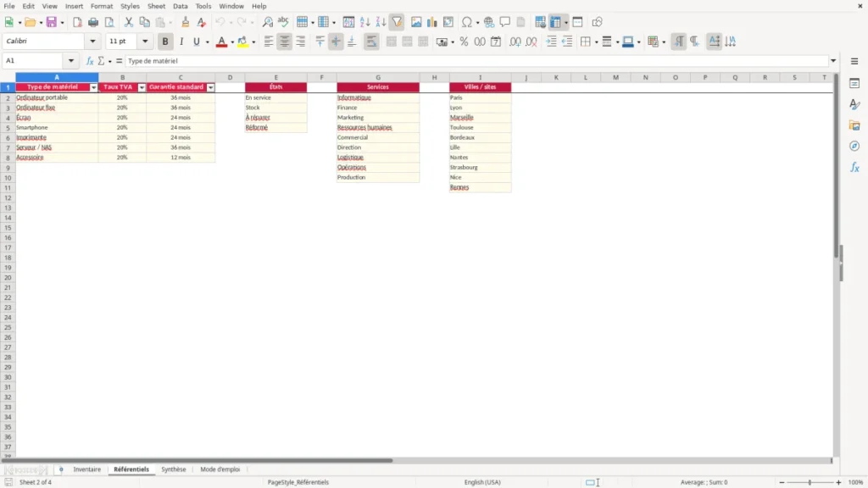Click the 100% zoom level
The width and height of the screenshot is (868, 488).
856,482
